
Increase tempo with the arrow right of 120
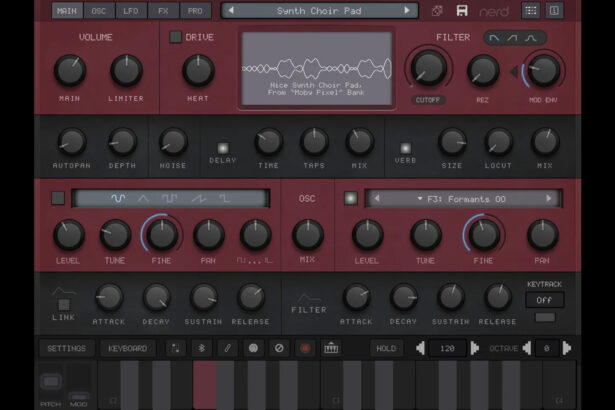(x=475, y=348)
